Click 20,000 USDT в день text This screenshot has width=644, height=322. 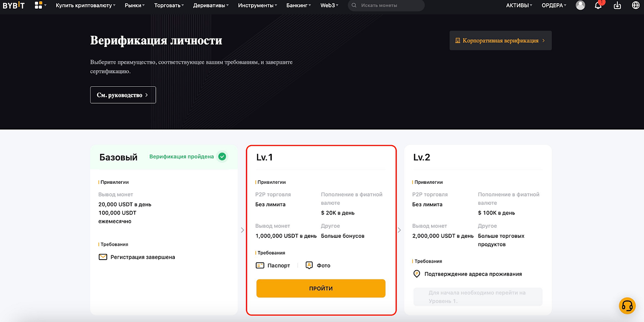point(125,204)
